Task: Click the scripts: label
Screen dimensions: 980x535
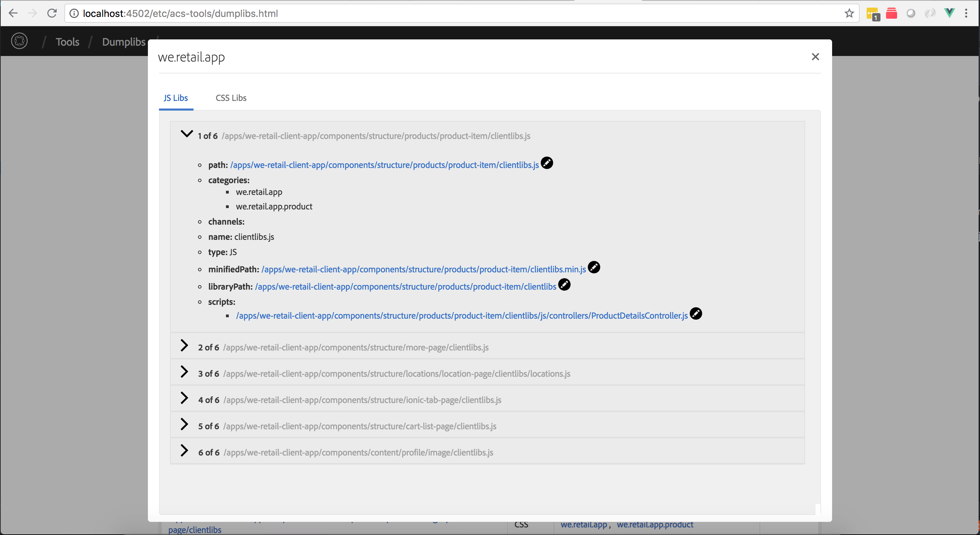Action: click(222, 302)
